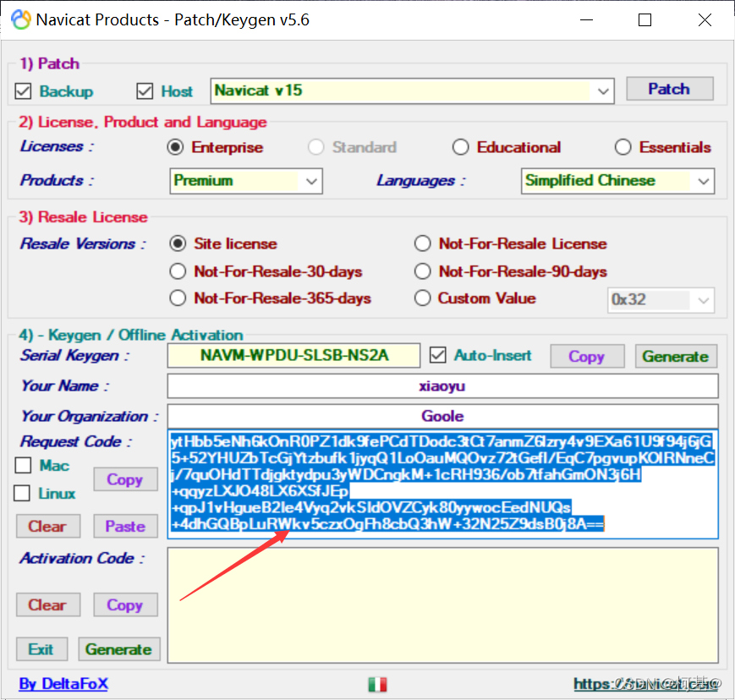735x700 pixels.
Task: Minimize the keygen window
Action: (x=586, y=19)
